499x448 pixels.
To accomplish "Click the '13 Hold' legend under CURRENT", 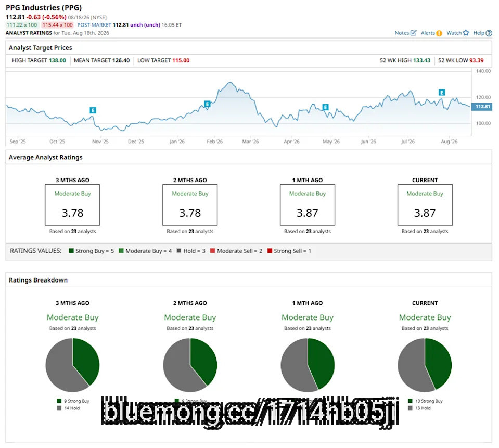I will (419, 408).
